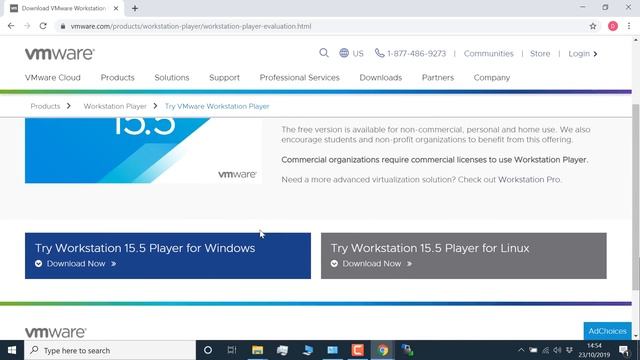640x360 pixels.
Task: Click the address bar URL
Action: (x=191, y=26)
